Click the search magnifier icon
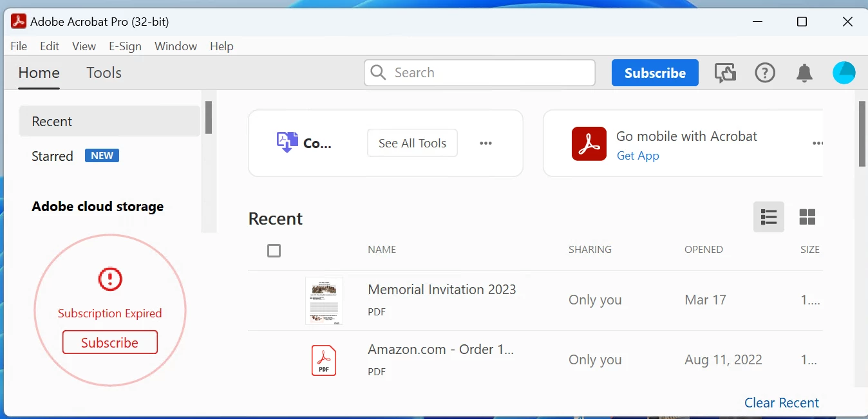Screen dimensions: 868x419 click(x=379, y=73)
